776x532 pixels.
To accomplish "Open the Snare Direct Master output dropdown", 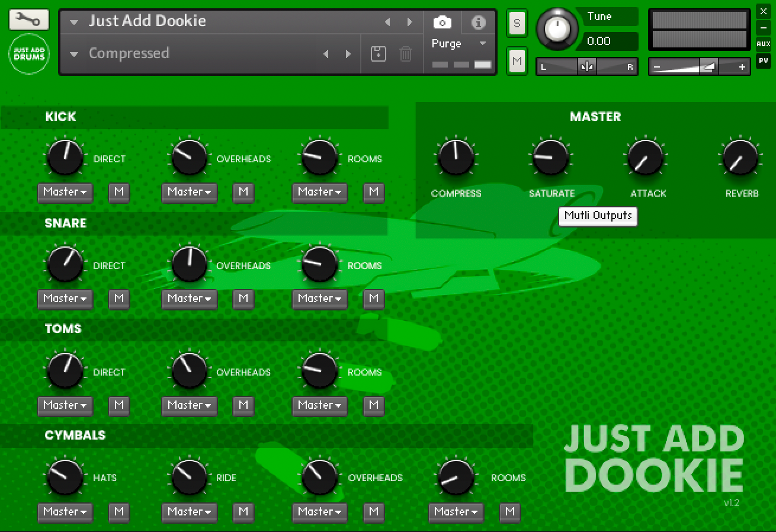I will click(x=65, y=299).
